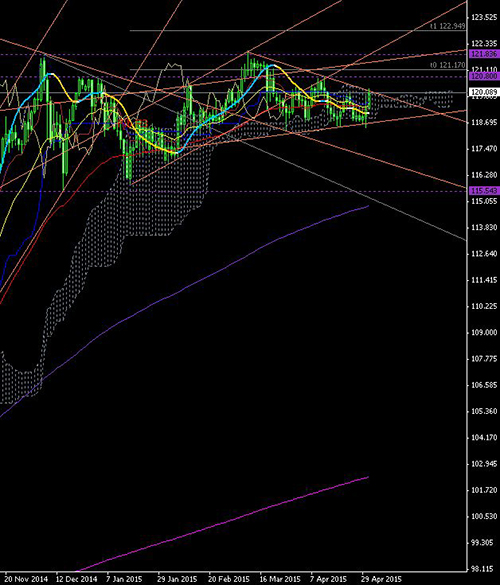Select the purple 121.836 price tag
The width and height of the screenshot is (500, 585).
(484, 54)
